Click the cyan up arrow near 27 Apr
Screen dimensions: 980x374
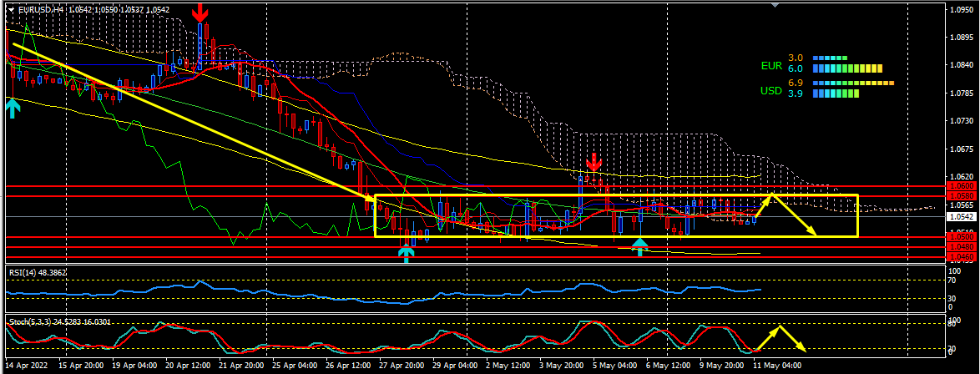tap(407, 253)
